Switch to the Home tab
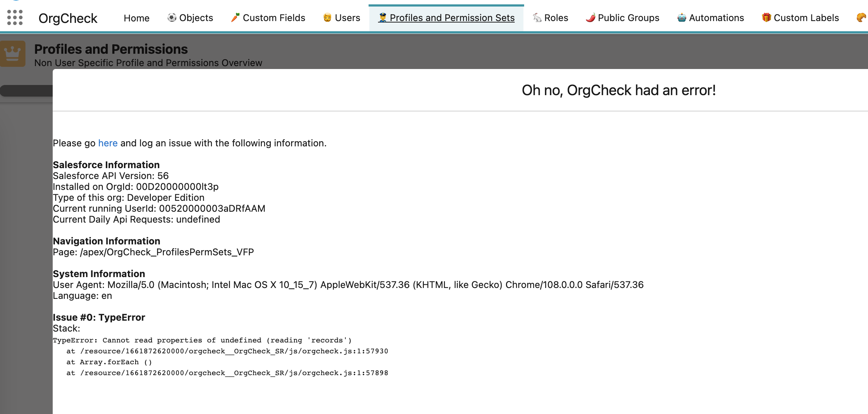 tap(136, 18)
